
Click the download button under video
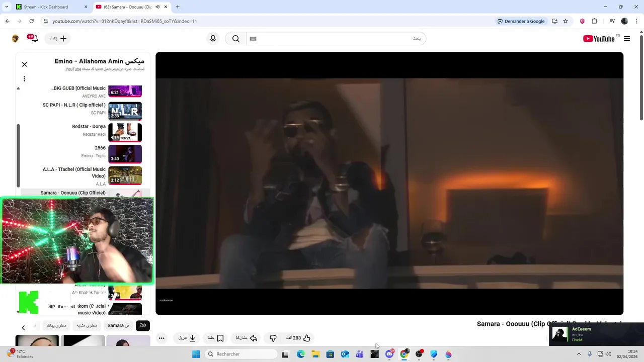(187, 338)
